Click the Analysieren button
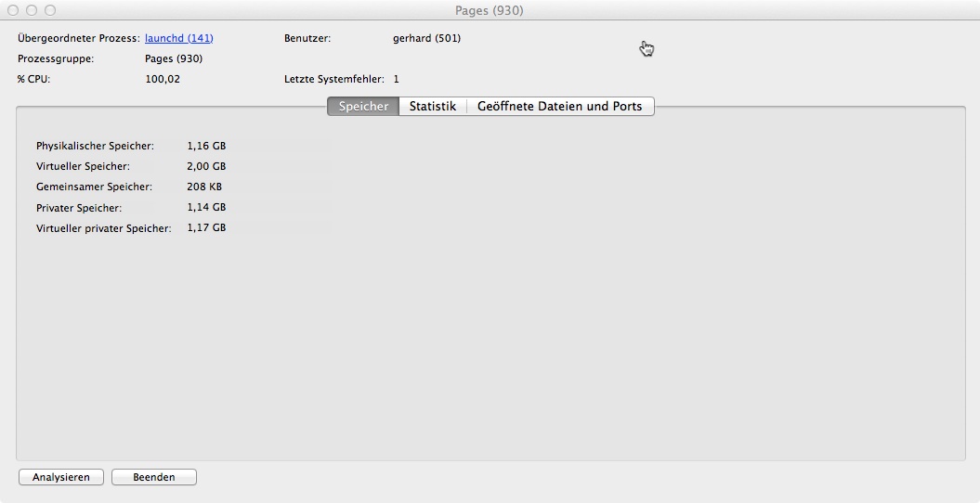980x503 pixels. coord(61,477)
